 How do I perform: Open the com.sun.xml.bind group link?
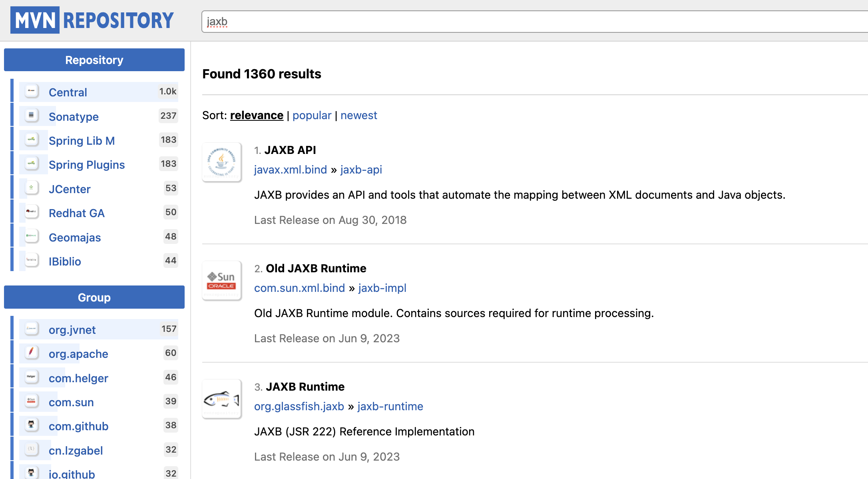point(299,288)
